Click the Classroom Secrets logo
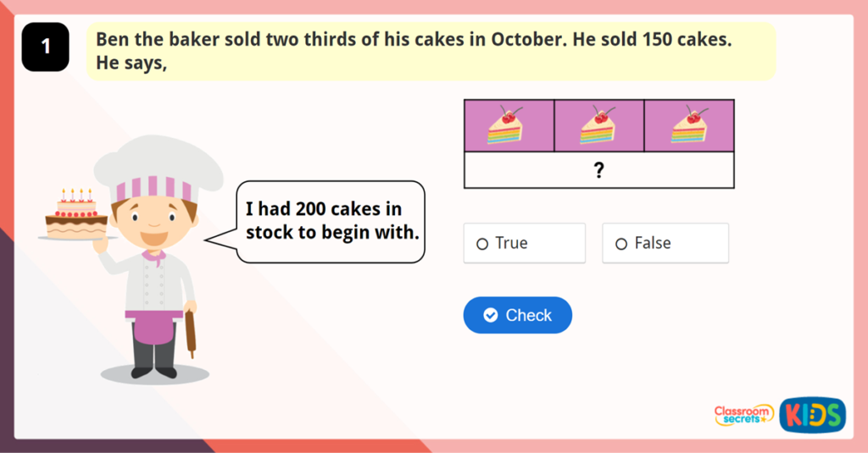868x453 pixels. point(743,414)
